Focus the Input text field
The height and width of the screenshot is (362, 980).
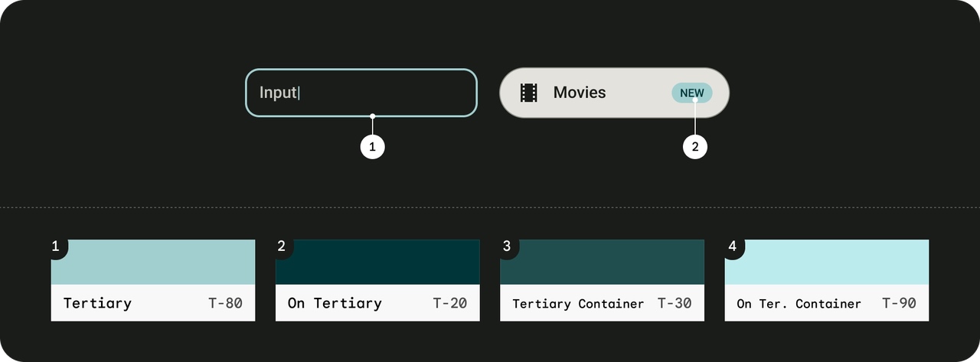tap(361, 93)
